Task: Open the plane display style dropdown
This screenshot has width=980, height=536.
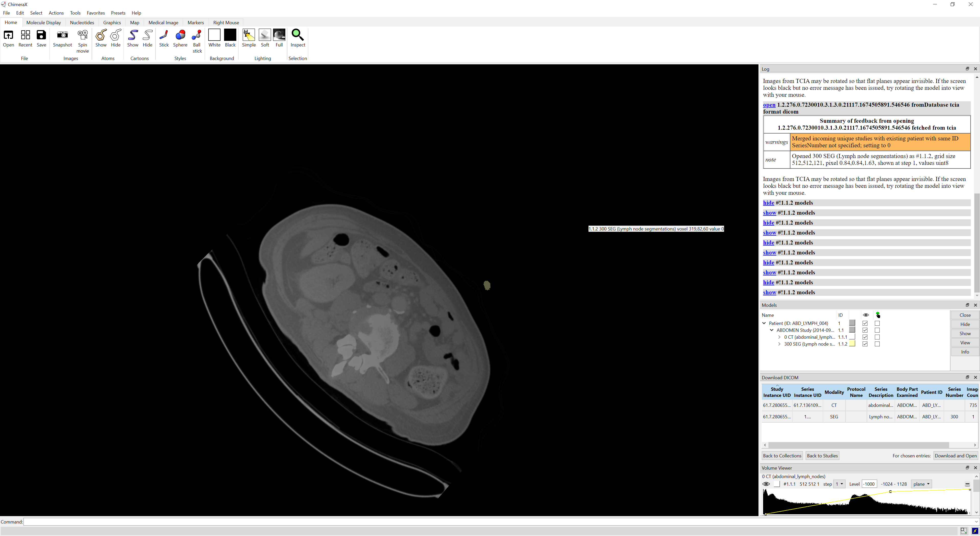Action: point(921,484)
